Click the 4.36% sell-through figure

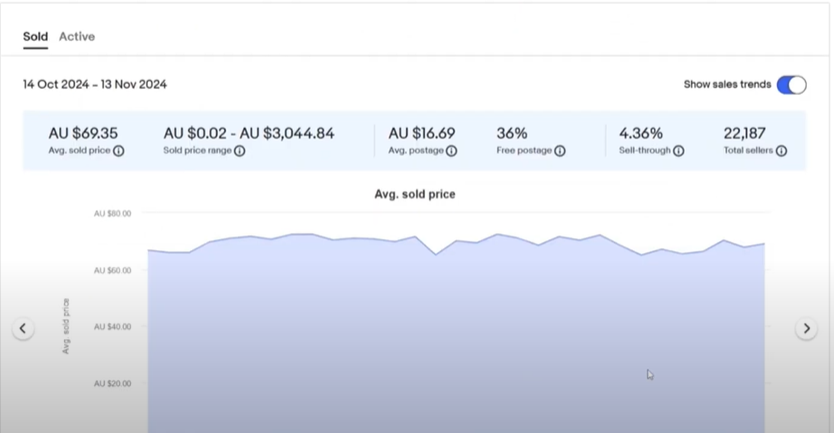tap(642, 133)
